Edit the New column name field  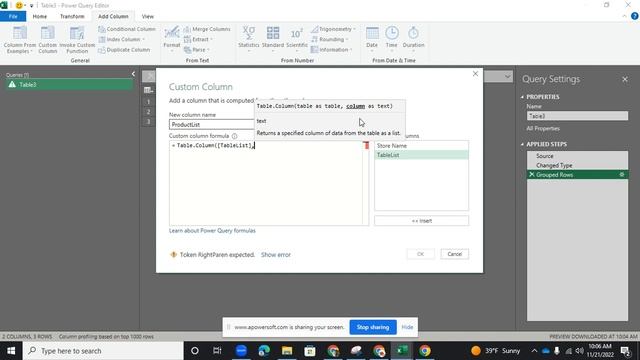click(x=212, y=124)
